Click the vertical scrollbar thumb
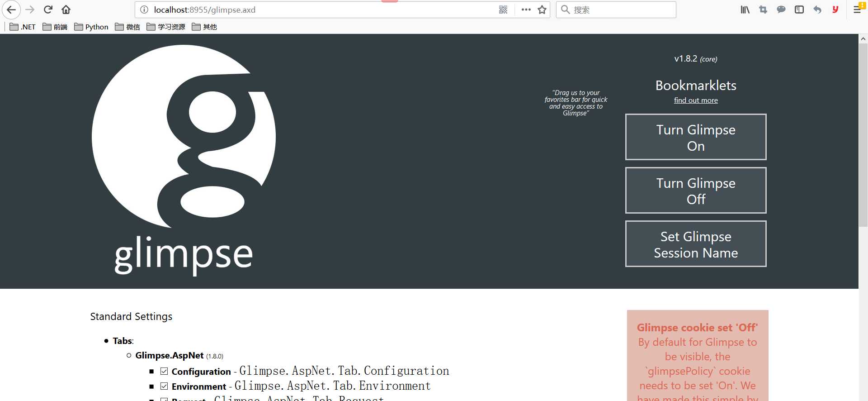 [x=863, y=135]
